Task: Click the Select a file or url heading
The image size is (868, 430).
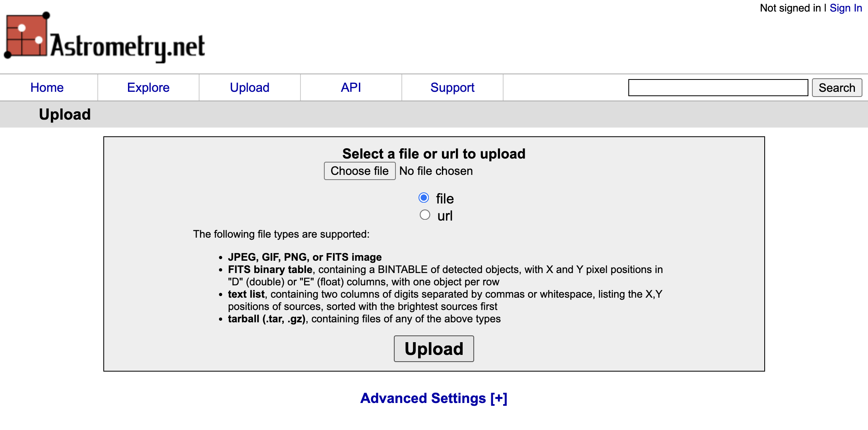Action: coord(434,154)
